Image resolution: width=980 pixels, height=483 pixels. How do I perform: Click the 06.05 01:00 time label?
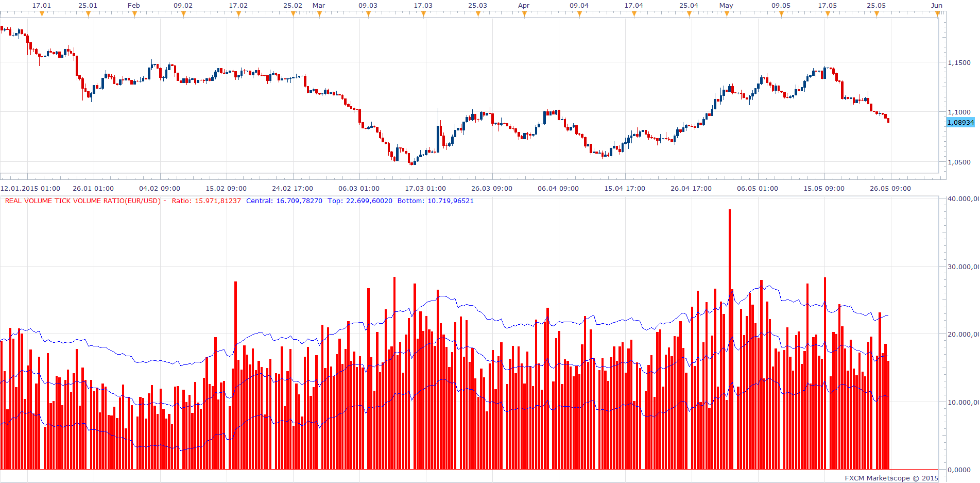point(758,188)
